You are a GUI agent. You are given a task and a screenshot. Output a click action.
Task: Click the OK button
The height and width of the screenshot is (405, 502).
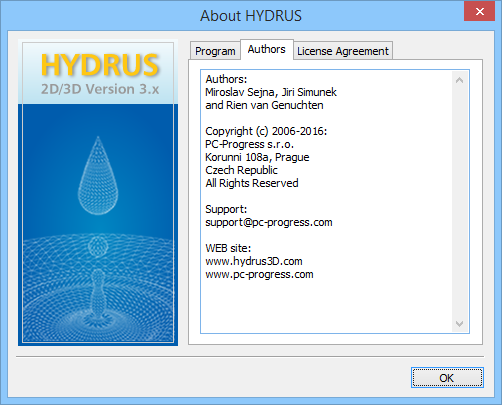tap(447, 378)
